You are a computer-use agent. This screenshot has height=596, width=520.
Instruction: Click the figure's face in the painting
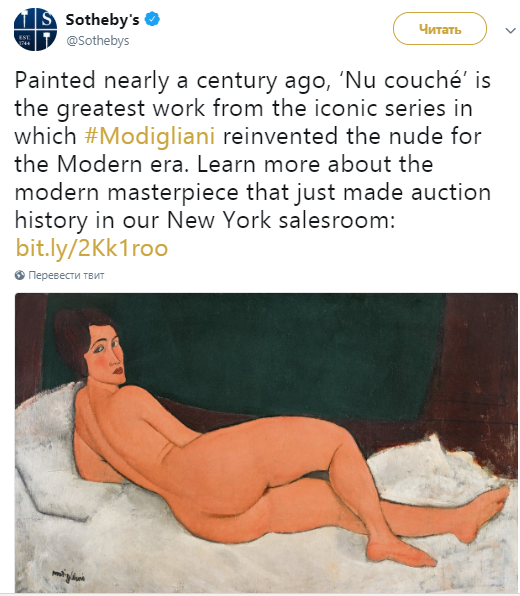(x=105, y=352)
